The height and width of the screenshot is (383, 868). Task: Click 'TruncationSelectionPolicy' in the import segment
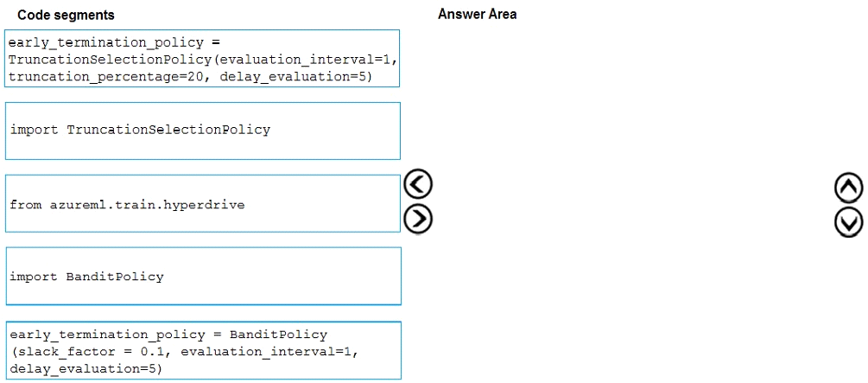(168, 130)
